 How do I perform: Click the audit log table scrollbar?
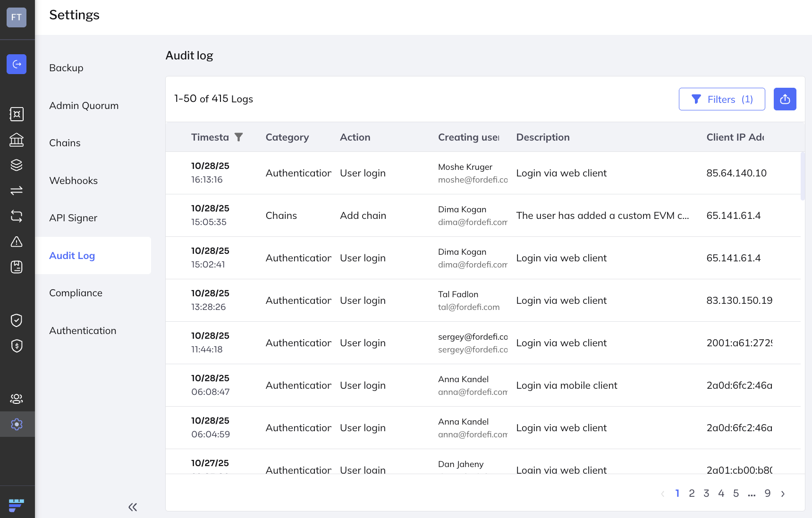803,176
